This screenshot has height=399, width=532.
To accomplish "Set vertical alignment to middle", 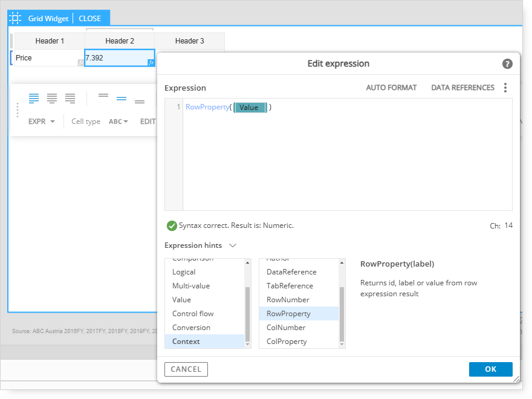I will (x=122, y=99).
